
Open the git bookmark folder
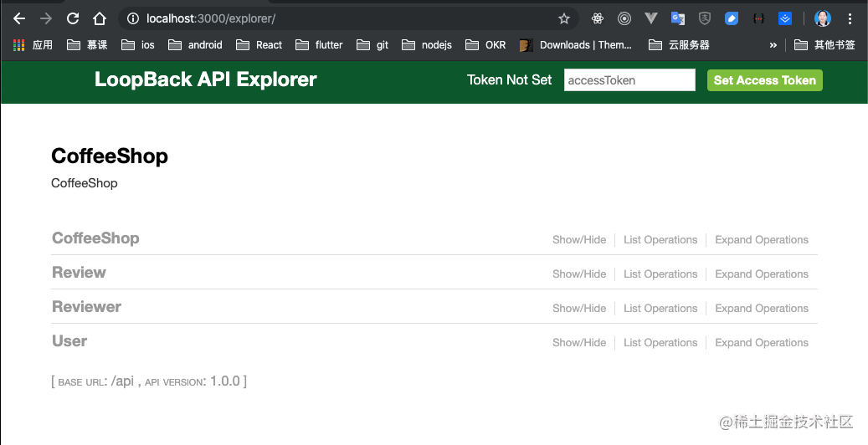(372, 45)
